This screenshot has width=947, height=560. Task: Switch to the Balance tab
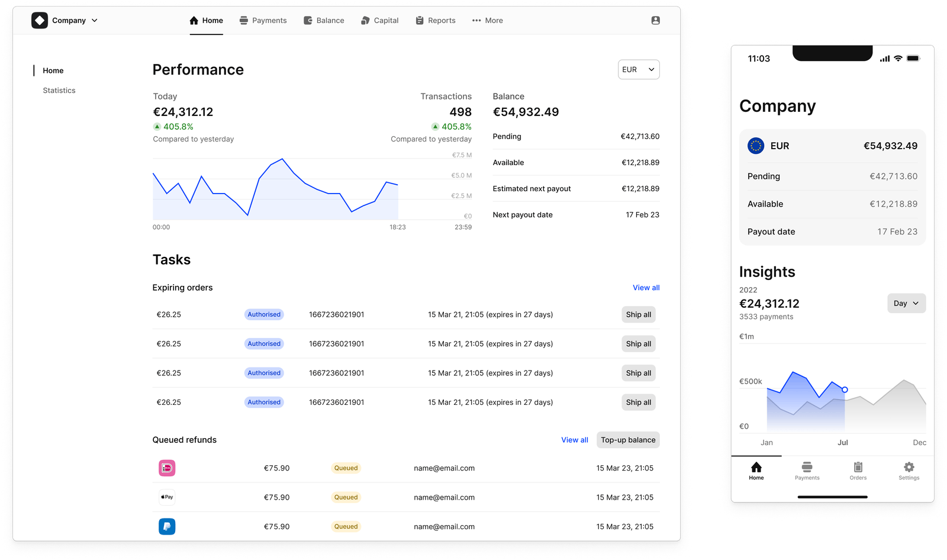pos(324,20)
